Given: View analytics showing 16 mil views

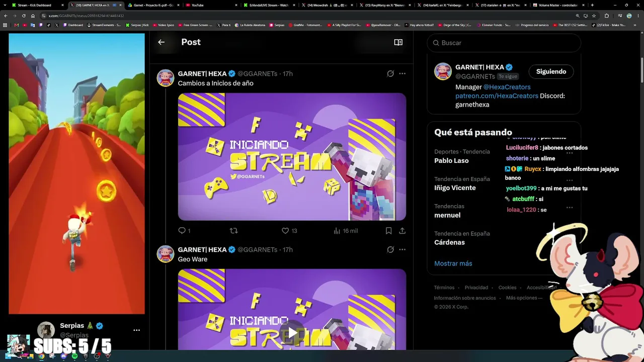Looking at the screenshot, I should tap(346, 231).
